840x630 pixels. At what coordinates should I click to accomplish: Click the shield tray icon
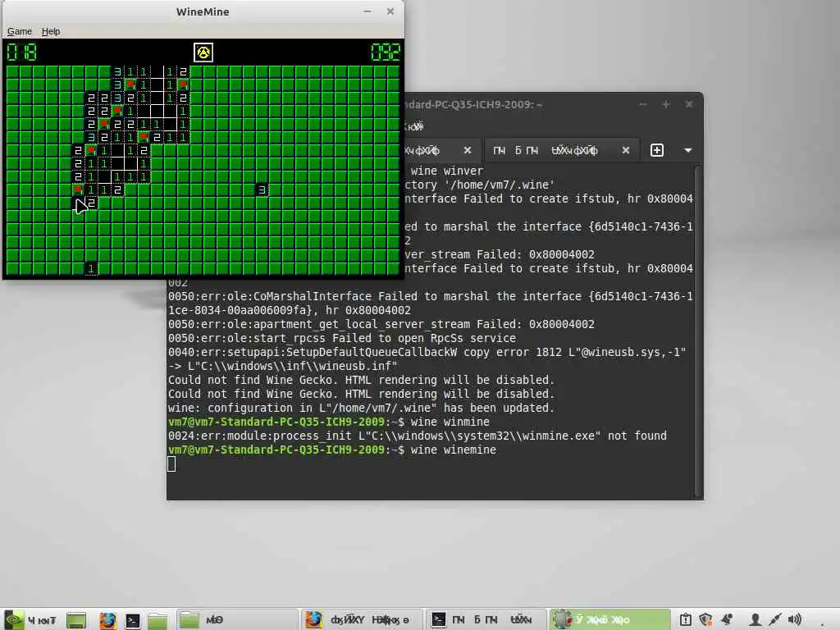(705, 620)
